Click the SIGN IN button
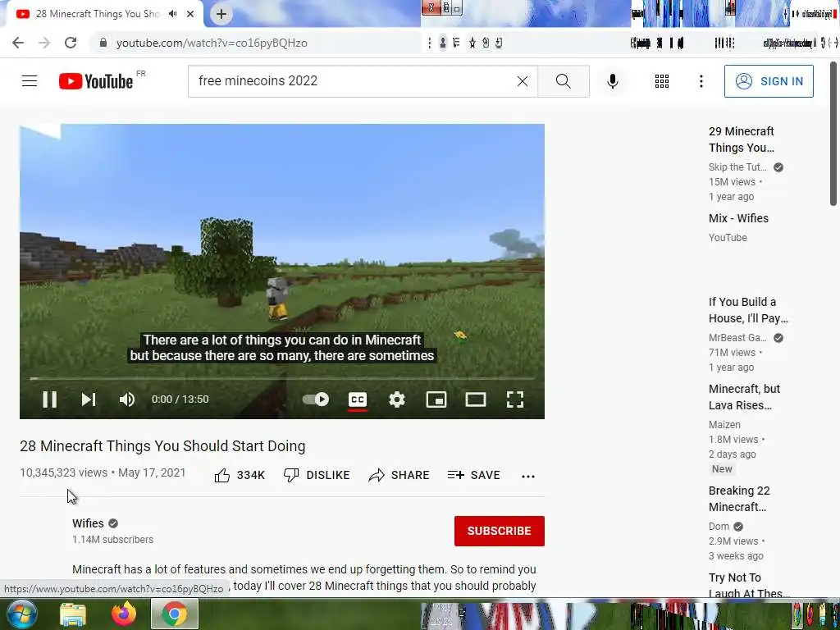This screenshot has height=630, width=840. pyautogui.click(x=769, y=81)
